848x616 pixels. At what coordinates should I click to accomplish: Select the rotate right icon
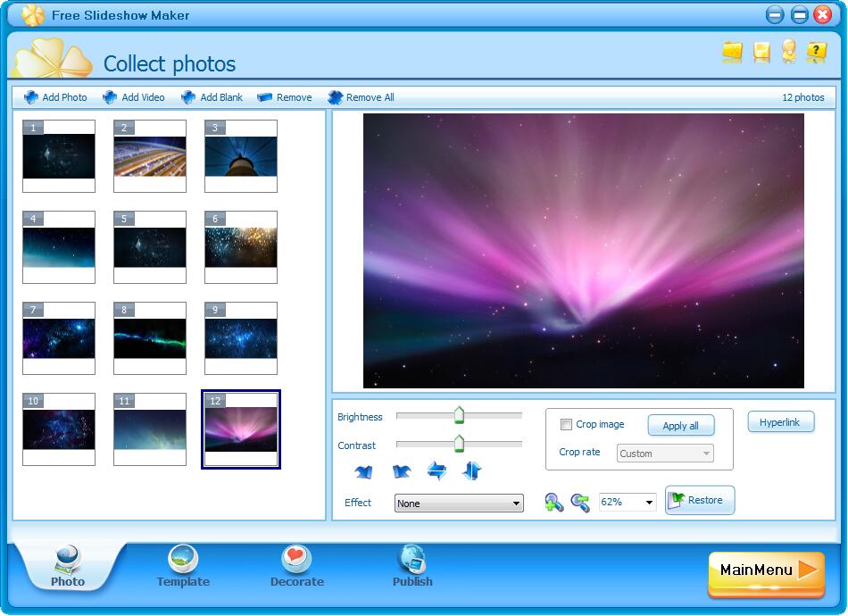[x=402, y=470]
